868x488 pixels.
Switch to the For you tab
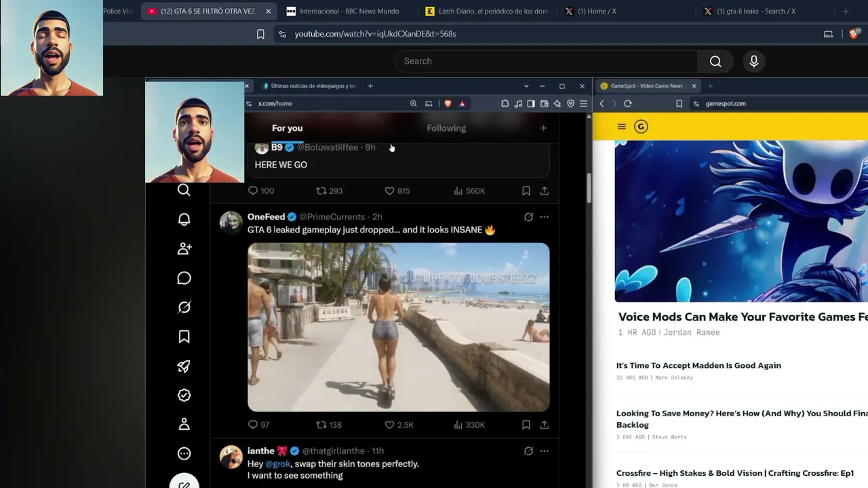point(287,128)
